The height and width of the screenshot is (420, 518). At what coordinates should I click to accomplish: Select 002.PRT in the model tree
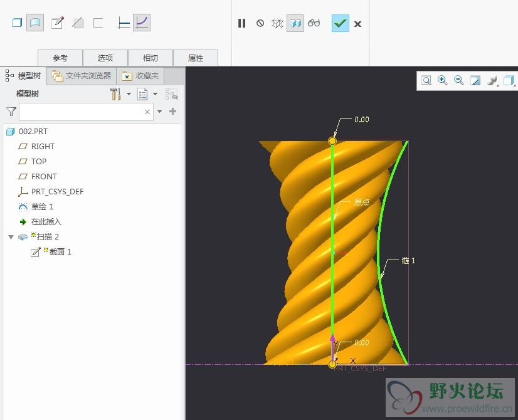pyautogui.click(x=33, y=132)
